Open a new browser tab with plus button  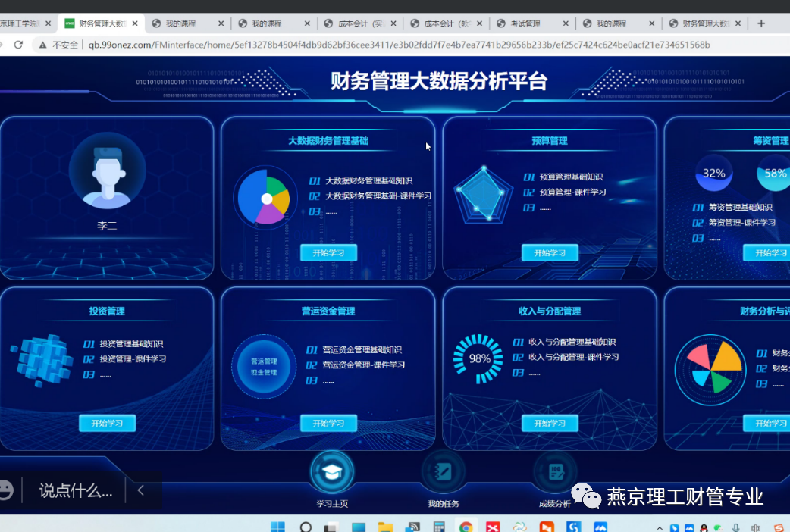coord(761,23)
